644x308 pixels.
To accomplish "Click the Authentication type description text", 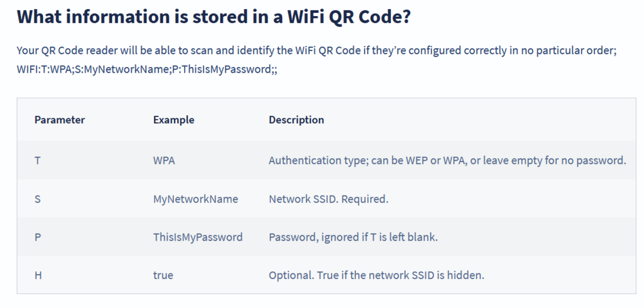I will point(447,160).
